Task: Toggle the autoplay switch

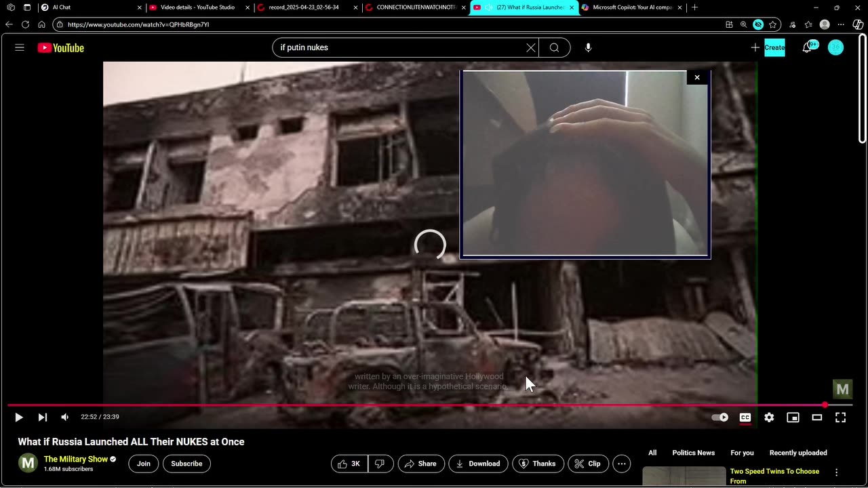Action: [720, 418]
